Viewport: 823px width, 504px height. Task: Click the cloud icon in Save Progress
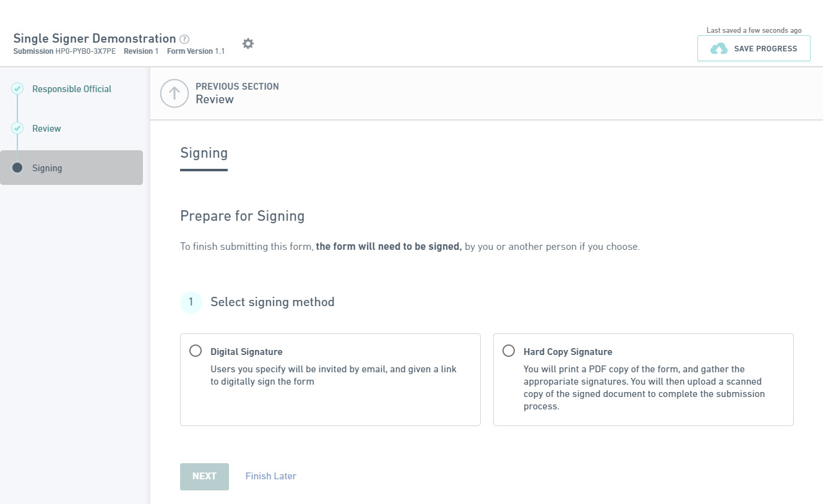point(719,49)
